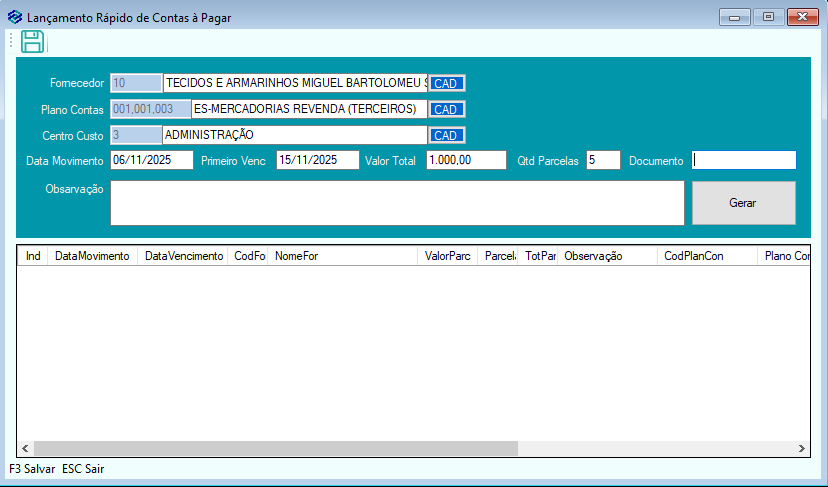828x487 pixels.
Task: Click the save diskette icon in toolbar
Action: pyautogui.click(x=32, y=42)
